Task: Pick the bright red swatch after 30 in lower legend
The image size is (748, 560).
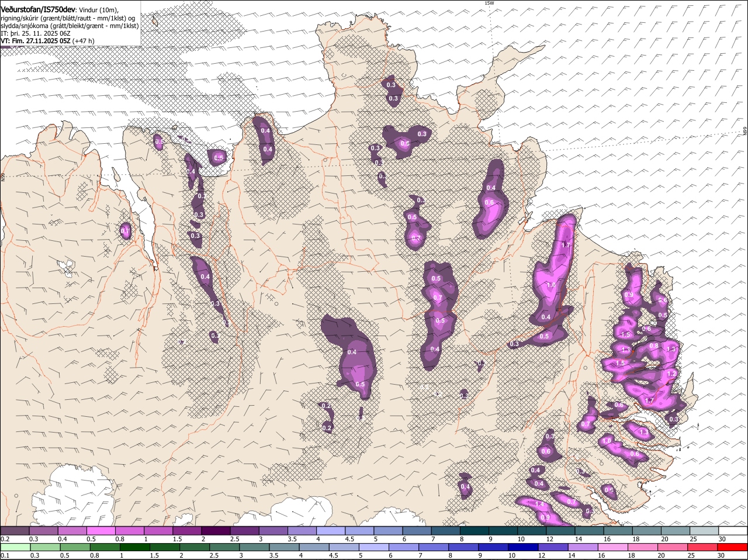Action: (x=733, y=547)
